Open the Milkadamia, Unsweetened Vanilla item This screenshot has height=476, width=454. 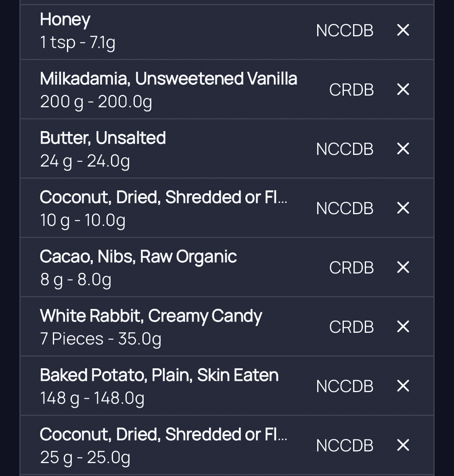pyautogui.click(x=227, y=89)
